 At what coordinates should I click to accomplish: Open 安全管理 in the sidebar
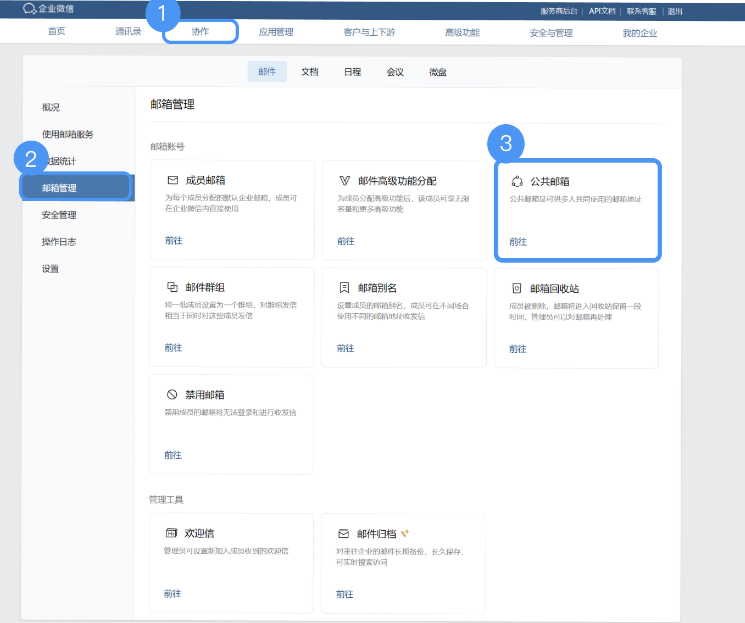59,215
